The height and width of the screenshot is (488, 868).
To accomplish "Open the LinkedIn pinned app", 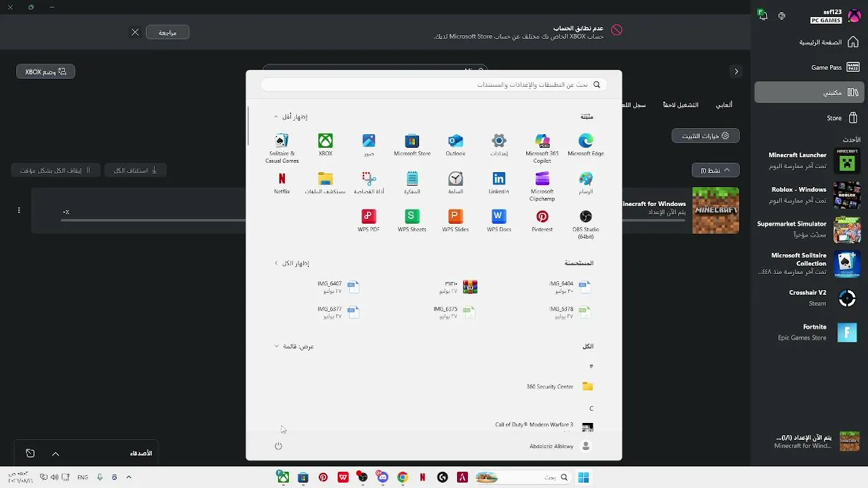I will [x=499, y=183].
